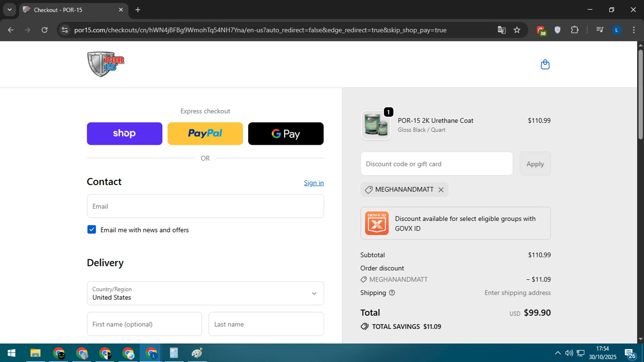
Task: Open shipping info help icon
Action: point(392,293)
